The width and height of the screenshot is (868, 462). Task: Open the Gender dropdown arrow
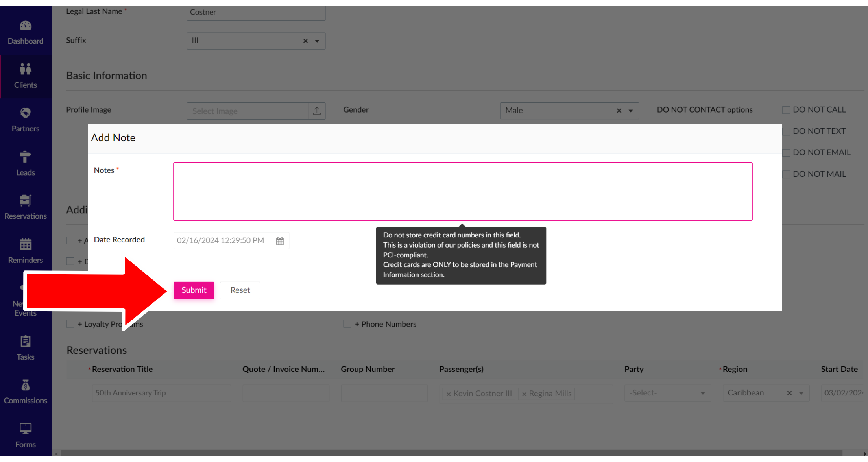click(631, 111)
